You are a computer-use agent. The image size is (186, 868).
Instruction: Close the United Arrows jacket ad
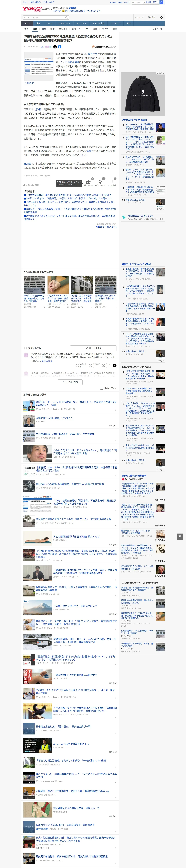(x=163, y=73)
